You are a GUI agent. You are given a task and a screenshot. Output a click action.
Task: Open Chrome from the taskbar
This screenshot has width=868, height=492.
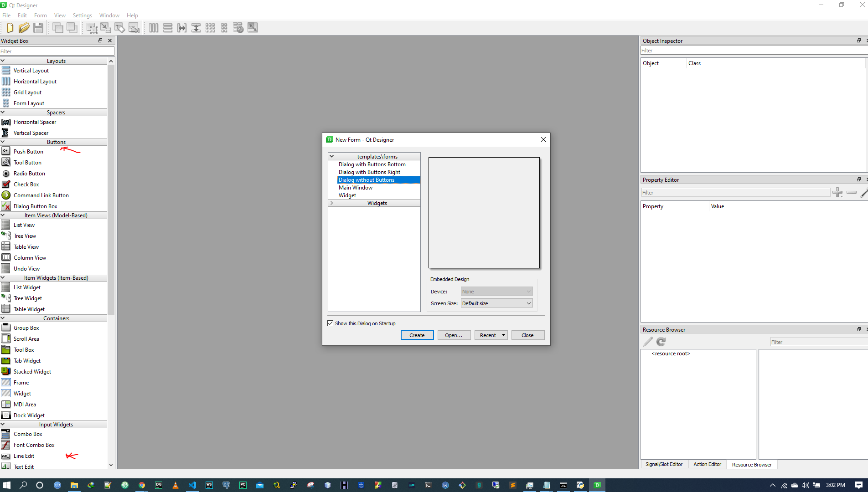pyautogui.click(x=142, y=485)
